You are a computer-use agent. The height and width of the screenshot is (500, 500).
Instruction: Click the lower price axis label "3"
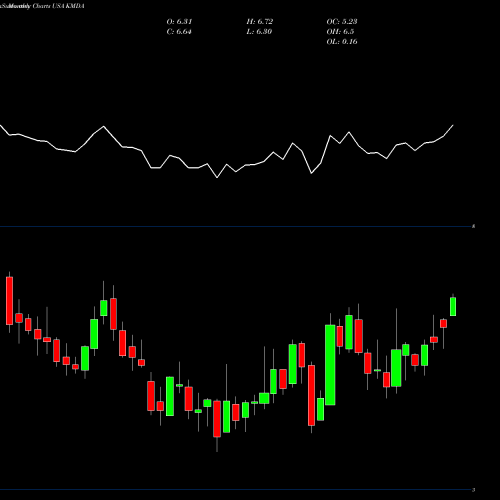[474, 490]
